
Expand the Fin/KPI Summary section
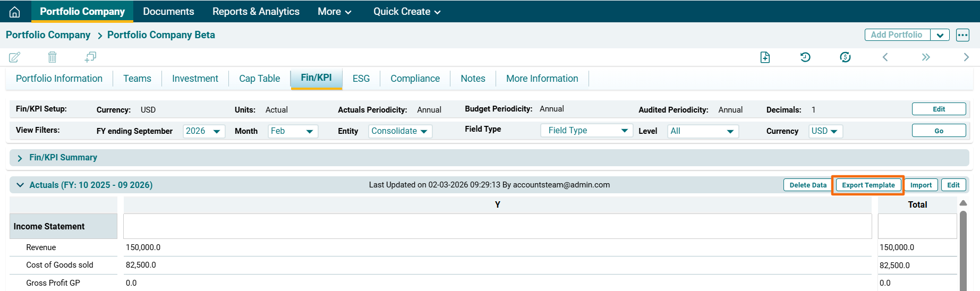pos(20,158)
